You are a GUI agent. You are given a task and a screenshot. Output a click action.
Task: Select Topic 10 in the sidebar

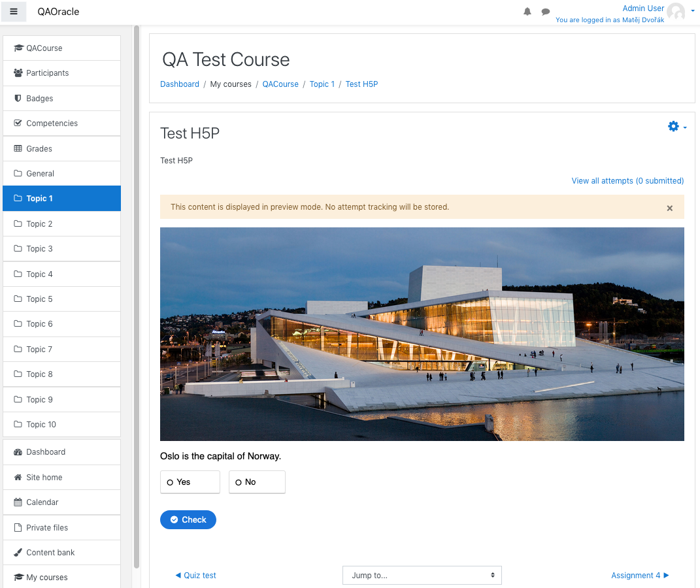(x=61, y=424)
